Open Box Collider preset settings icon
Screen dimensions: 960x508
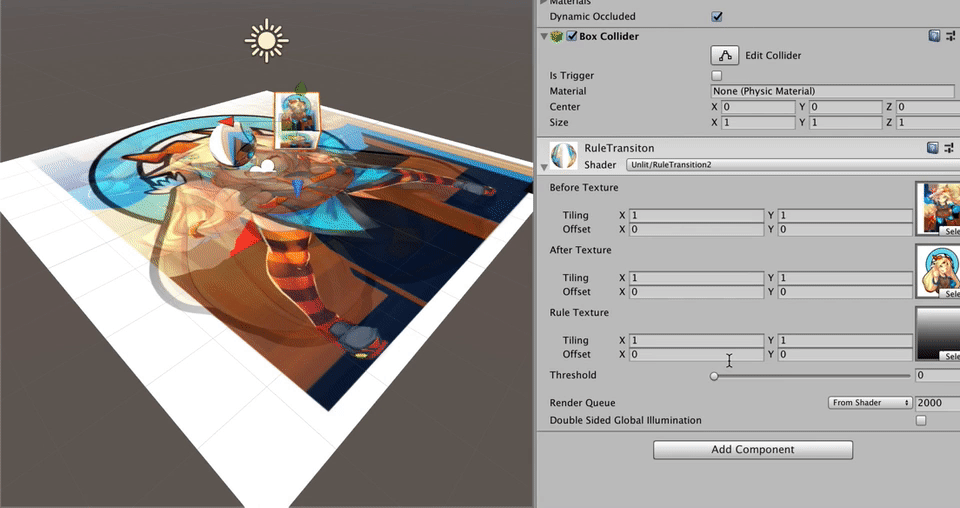click(x=949, y=36)
